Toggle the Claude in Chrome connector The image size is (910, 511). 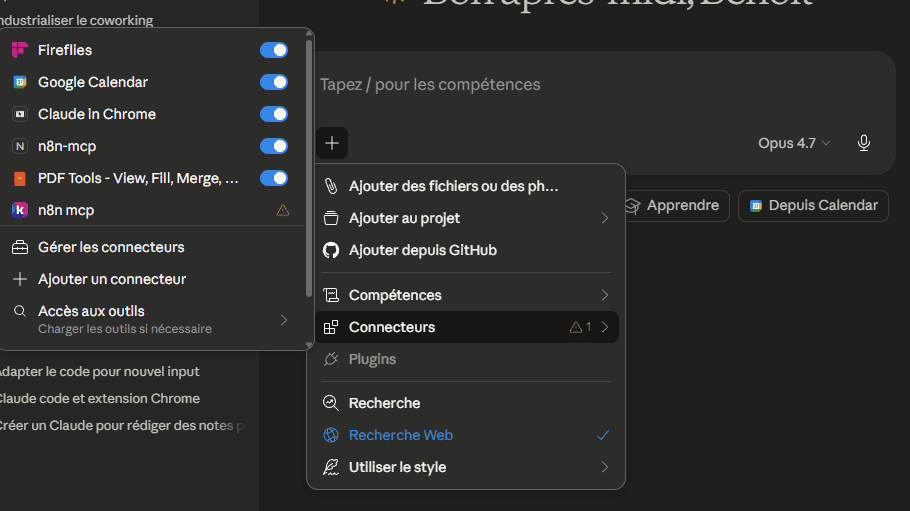pyautogui.click(x=274, y=114)
